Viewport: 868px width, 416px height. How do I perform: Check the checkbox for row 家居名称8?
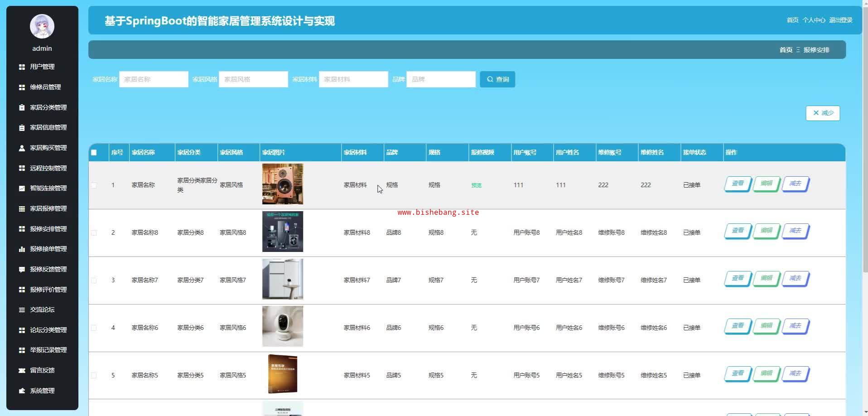(x=94, y=233)
